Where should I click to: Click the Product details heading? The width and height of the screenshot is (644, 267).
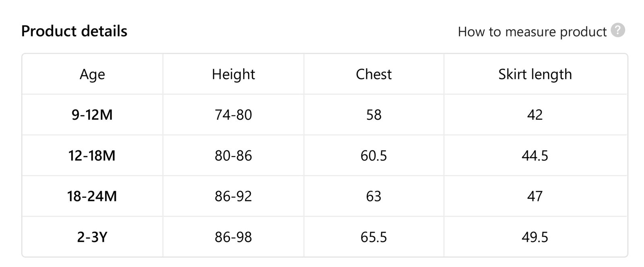(74, 31)
